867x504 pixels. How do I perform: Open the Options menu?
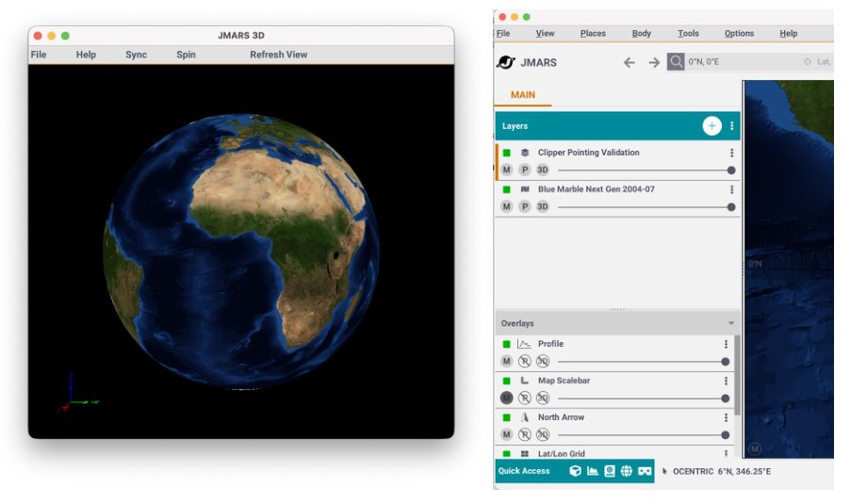pos(739,33)
